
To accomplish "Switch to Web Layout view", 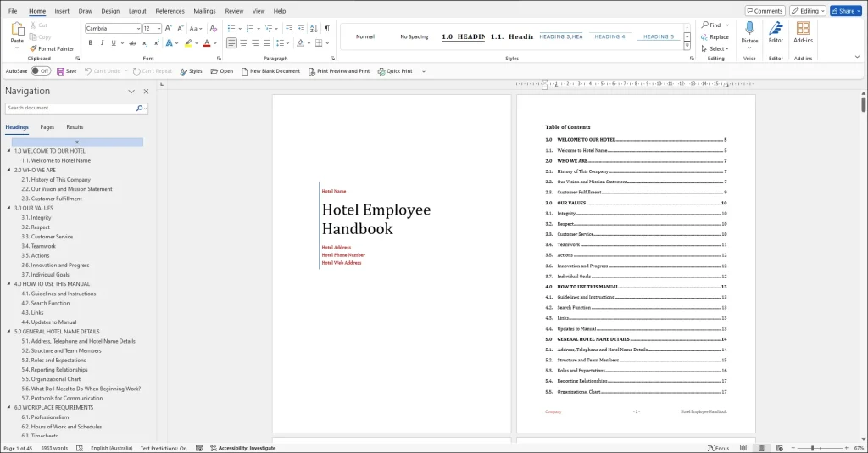I will (780, 448).
